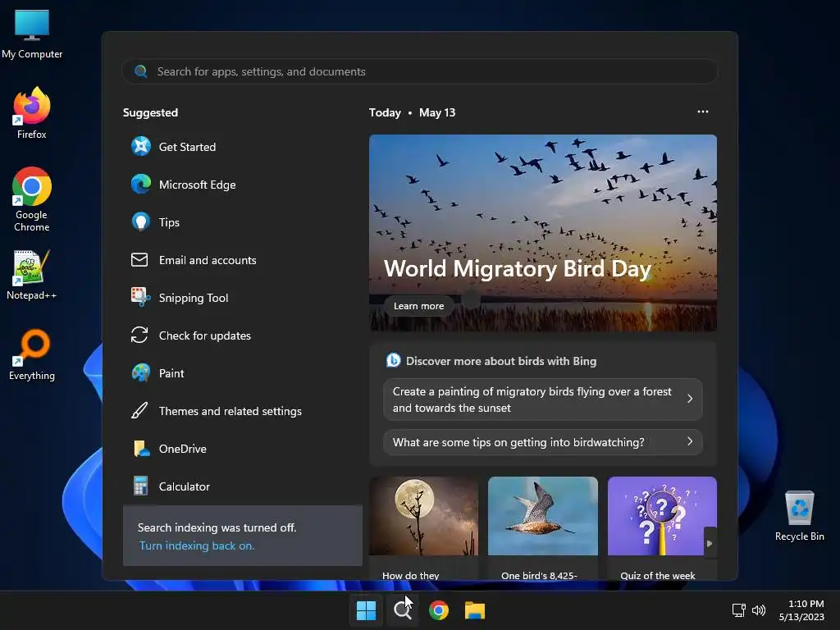Image resolution: width=840 pixels, height=630 pixels.
Task: Click the taskbar Search icon
Action: (x=402, y=610)
